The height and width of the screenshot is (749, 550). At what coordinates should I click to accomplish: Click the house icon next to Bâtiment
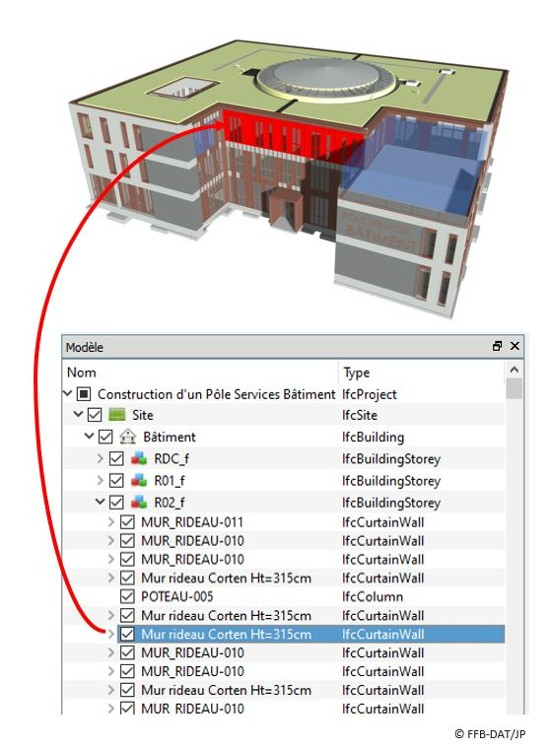(128, 437)
